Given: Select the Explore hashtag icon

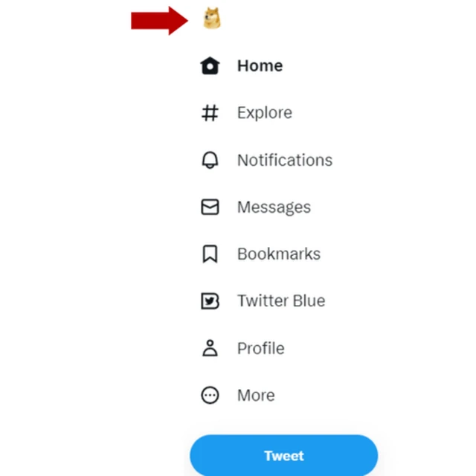Looking at the screenshot, I should [210, 113].
